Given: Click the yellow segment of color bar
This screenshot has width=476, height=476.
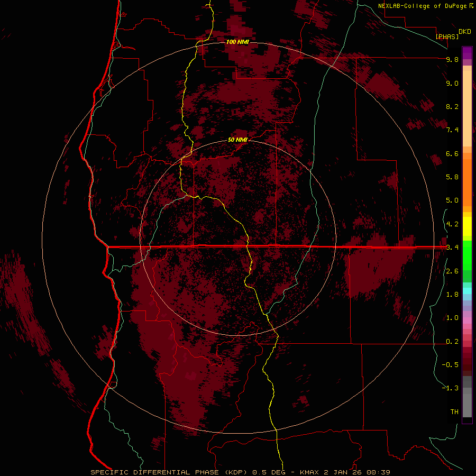Looking at the screenshot, I should point(467,226).
